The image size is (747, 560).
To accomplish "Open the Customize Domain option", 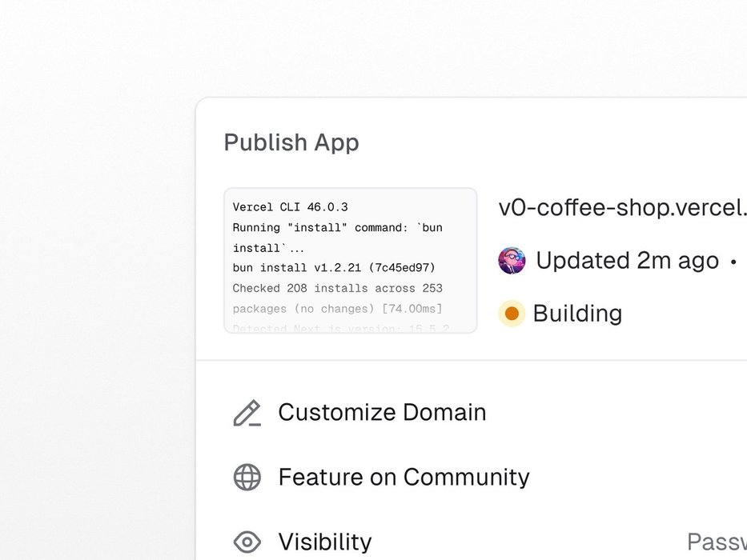I will coord(382,413).
